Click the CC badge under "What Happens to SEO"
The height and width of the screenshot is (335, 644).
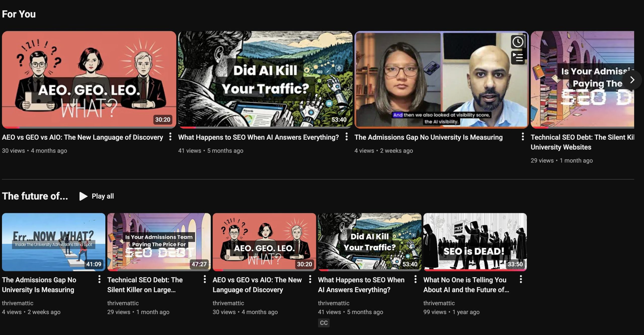click(324, 323)
